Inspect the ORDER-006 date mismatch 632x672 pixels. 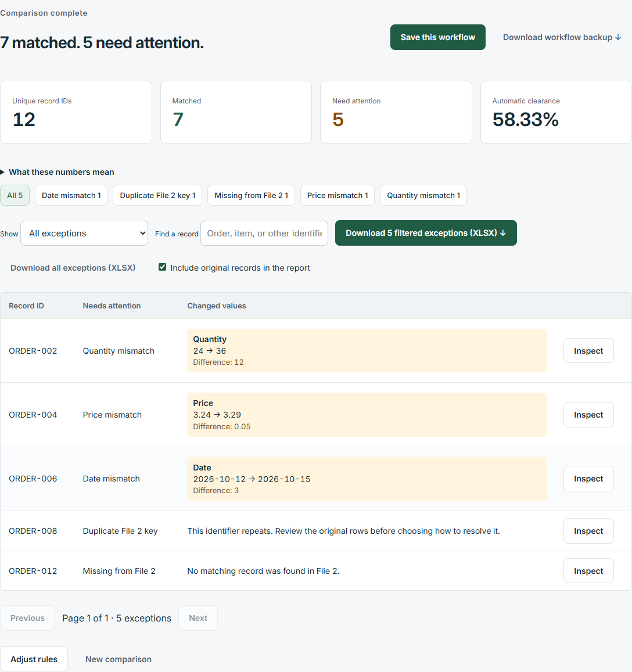(x=588, y=479)
